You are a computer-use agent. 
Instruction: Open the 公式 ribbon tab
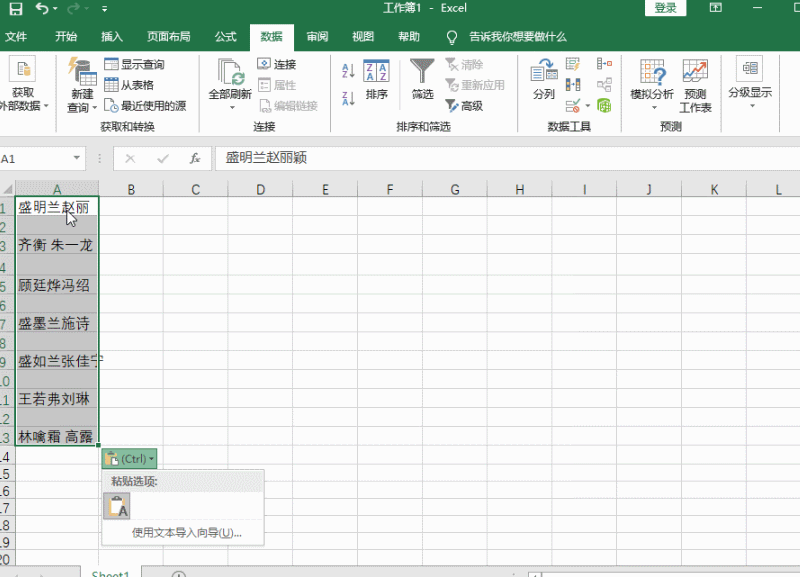pyautogui.click(x=224, y=36)
